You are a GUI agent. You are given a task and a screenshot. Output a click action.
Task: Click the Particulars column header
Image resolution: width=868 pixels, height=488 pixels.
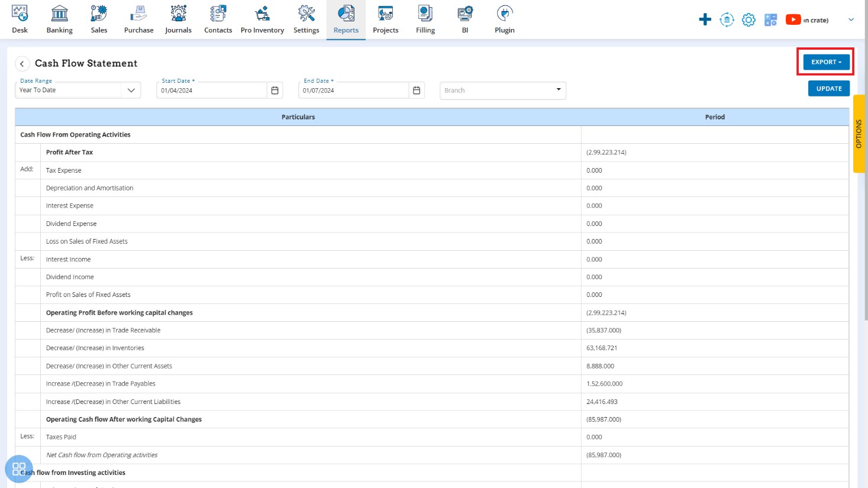298,117
